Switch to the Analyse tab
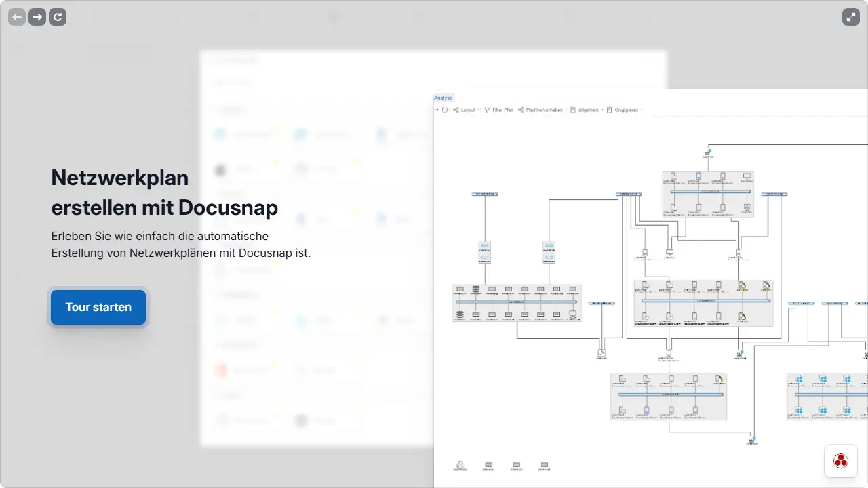This screenshot has width=868, height=488. (443, 98)
